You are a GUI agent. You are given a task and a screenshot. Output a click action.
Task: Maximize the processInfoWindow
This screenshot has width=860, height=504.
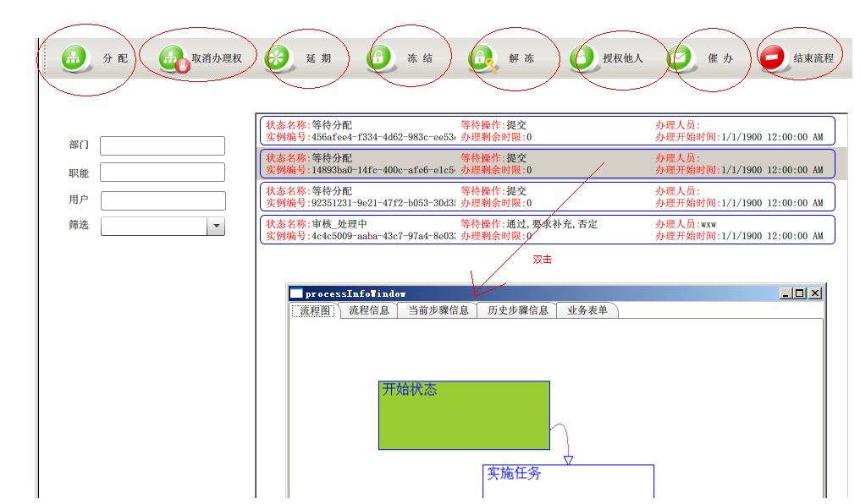pyautogui.click(x=800, y=293)
